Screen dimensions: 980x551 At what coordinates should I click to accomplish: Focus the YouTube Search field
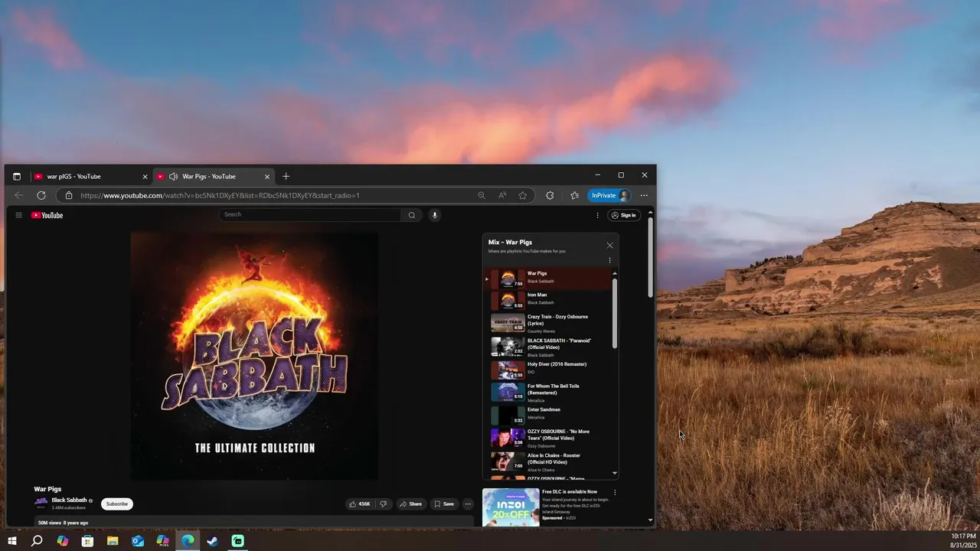click(x=310, y=215)
